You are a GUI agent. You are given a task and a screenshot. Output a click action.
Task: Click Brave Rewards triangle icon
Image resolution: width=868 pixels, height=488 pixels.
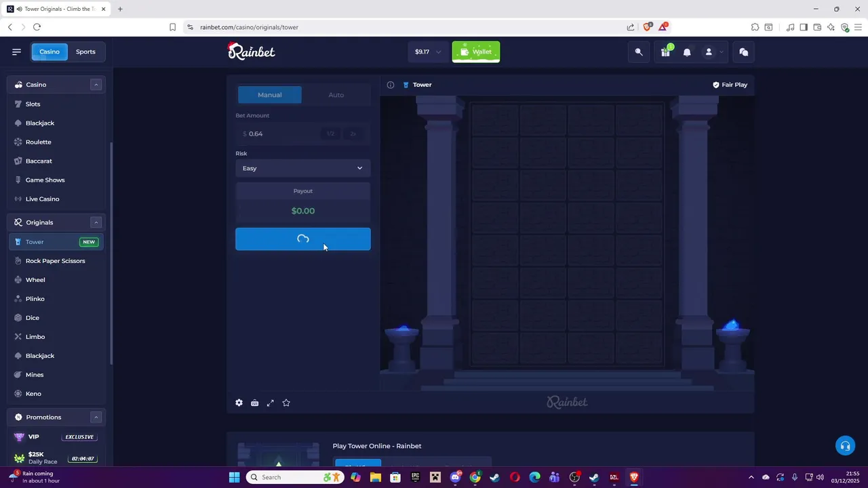tap(663, 27)
